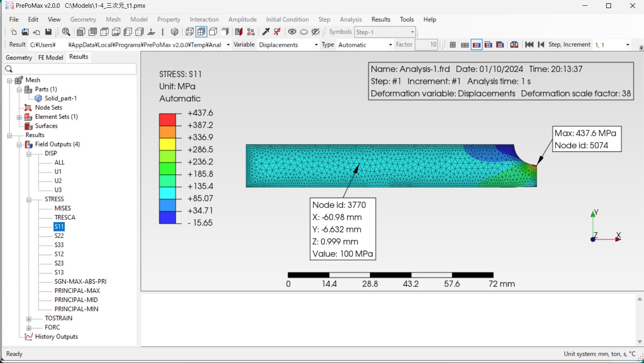Screen dimensions: 644x363
Task: Toggle show element edges view mode
Action: pos(201,32)
